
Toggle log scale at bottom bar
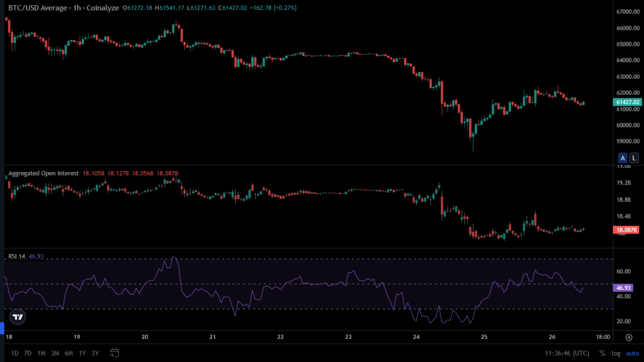click(616, 353)
